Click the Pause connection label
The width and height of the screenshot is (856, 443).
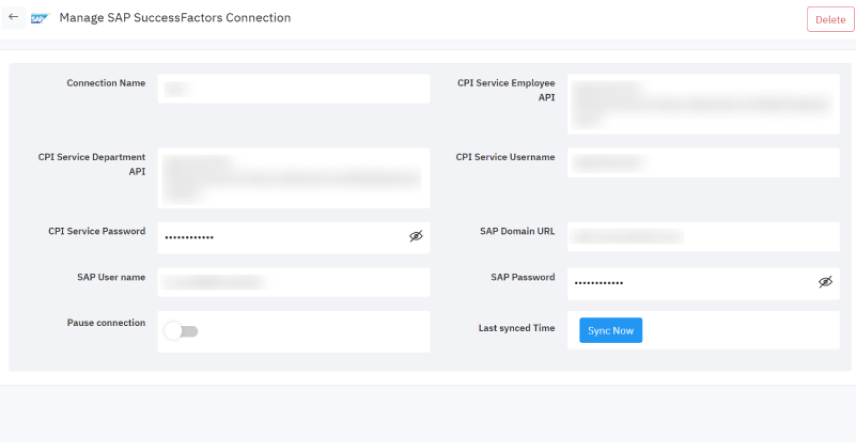[x=106, y=323]
